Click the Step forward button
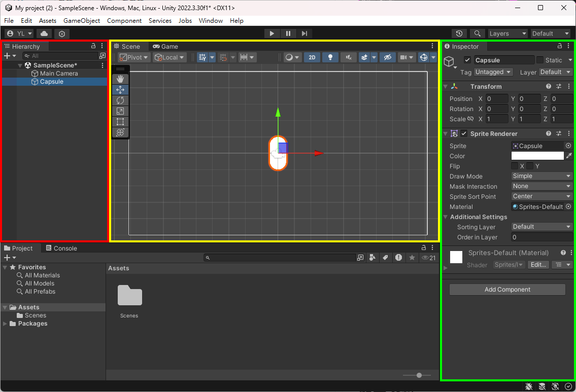This screenshot has height=392, width=576. pos(304,33)
